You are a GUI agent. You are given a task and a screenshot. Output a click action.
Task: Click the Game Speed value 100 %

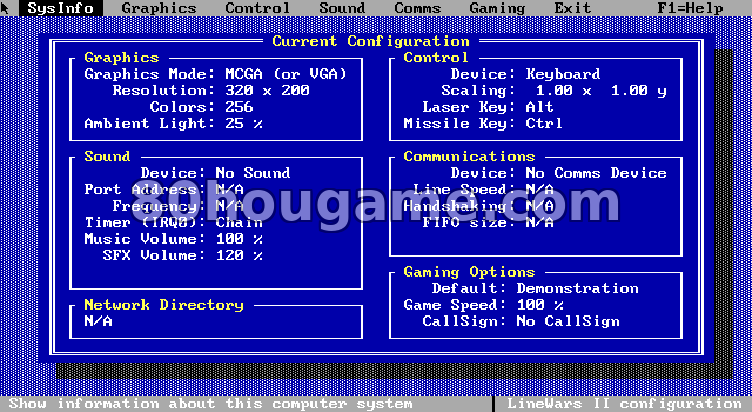[x=540, y=305]
